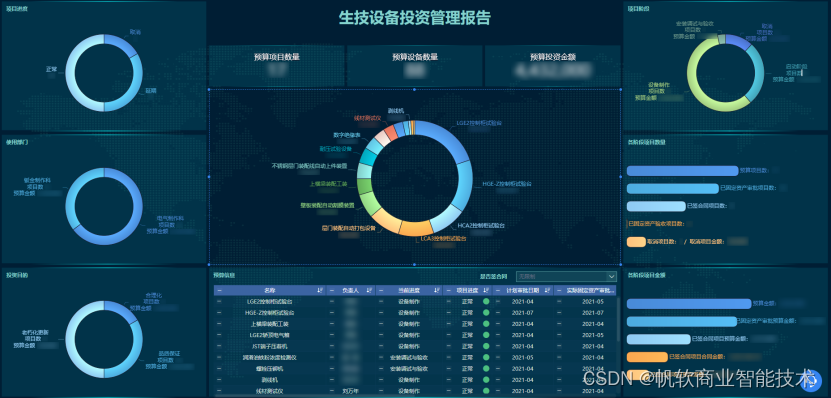Click 数字绝缘表 donut label
Image resolution: width=831 pixels, height=398 pixels.
[347, 135]
